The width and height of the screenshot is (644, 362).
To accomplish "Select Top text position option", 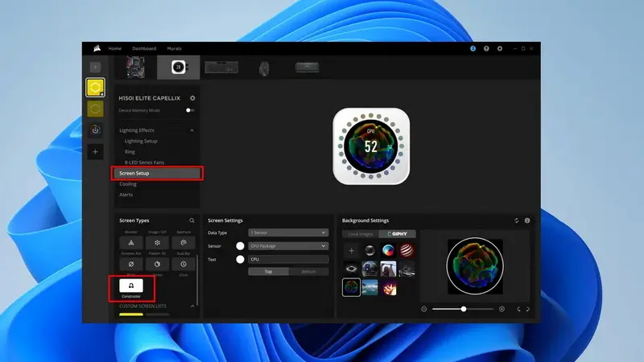I will [x=268, y=272].
